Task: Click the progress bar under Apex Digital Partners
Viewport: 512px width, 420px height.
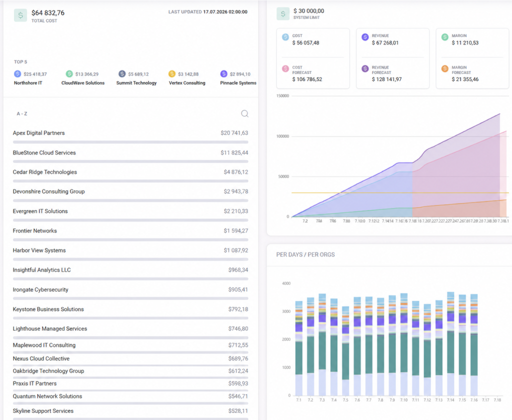Action: [130, 142]
